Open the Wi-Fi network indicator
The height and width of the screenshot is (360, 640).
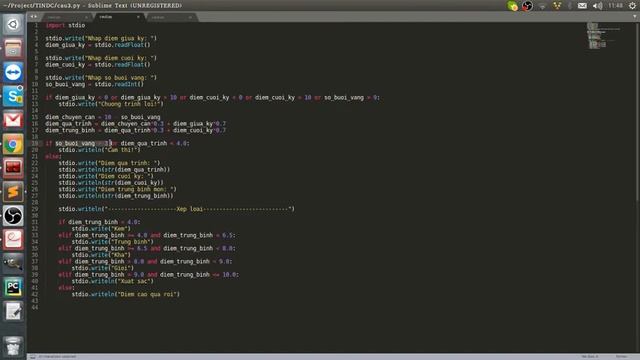542,6
